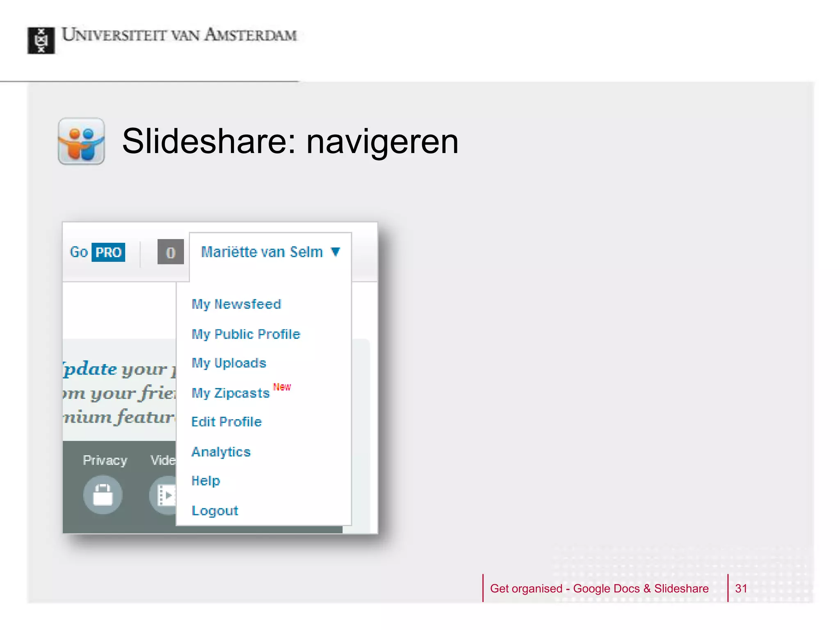The image size is (840, 630).
Task: Click the PRO badge
Action: point(108,252)
